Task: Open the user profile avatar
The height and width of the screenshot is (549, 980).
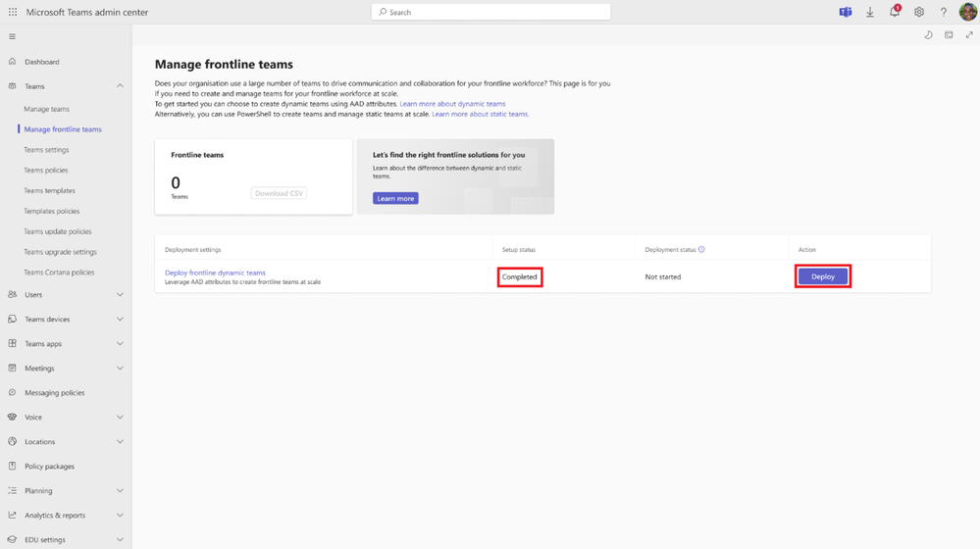Action: (x=967, y=12)
